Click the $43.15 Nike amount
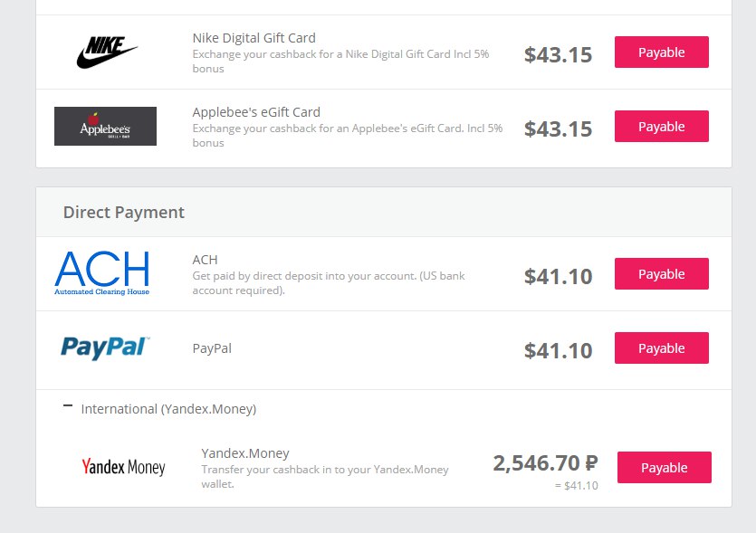 coord(558,55)
